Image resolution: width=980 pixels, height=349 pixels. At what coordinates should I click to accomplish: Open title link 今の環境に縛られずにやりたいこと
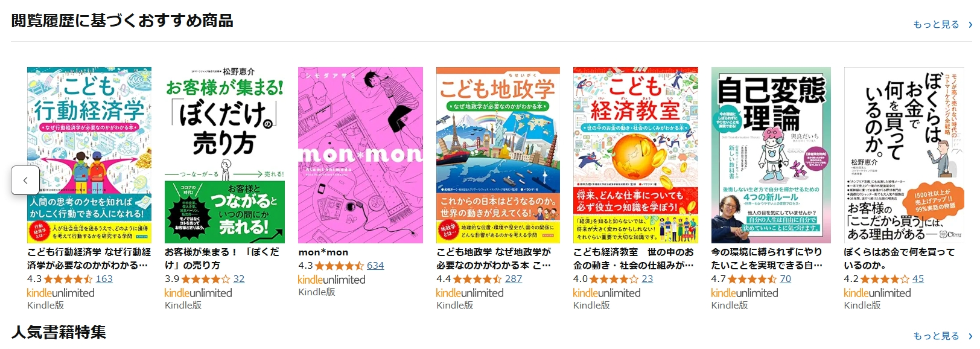point(767,258)
